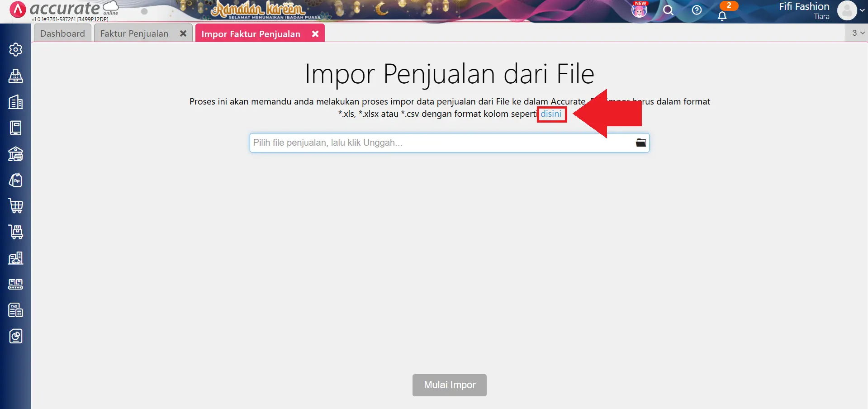The image size is (868, 409).
Task: Select the Kas & Bank sidebar icon
Action: (x=16, y=154)
